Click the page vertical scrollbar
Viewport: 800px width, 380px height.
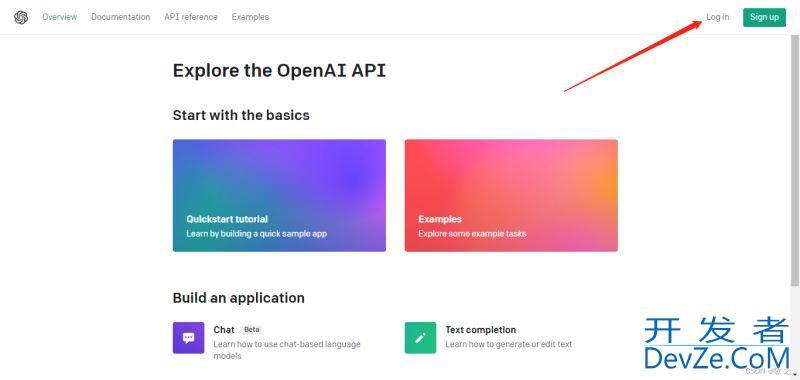coord(795,161)
